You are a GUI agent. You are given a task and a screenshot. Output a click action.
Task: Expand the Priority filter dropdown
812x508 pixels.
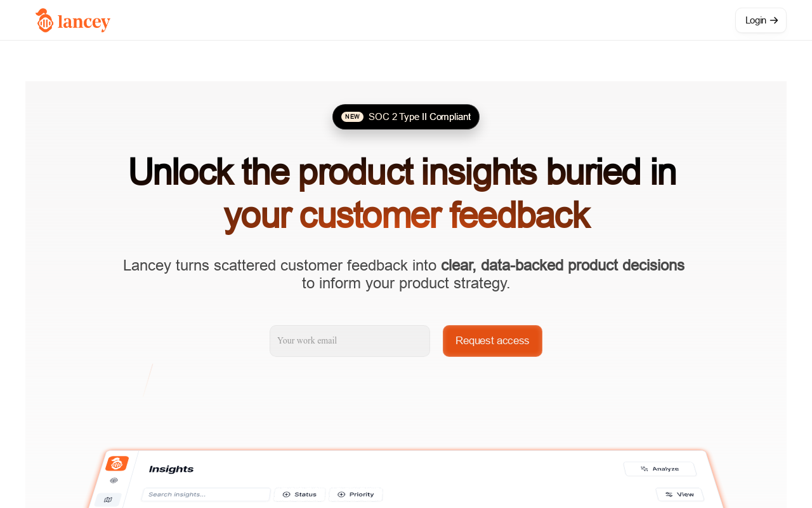pos(355,495)
